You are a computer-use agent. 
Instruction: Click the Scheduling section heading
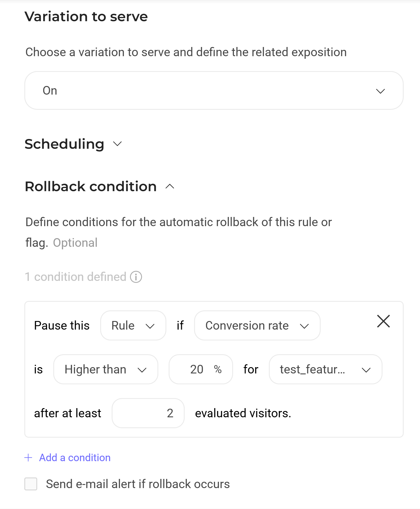pos(64,144)
